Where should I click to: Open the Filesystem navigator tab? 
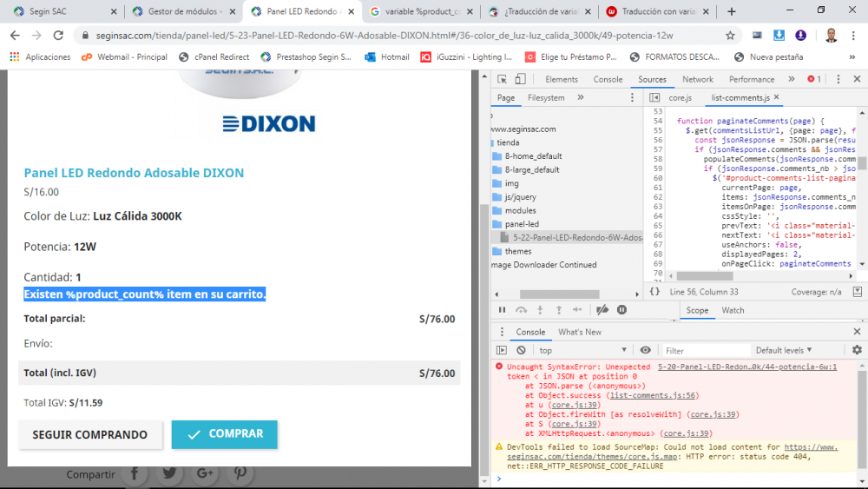(546, 97)
